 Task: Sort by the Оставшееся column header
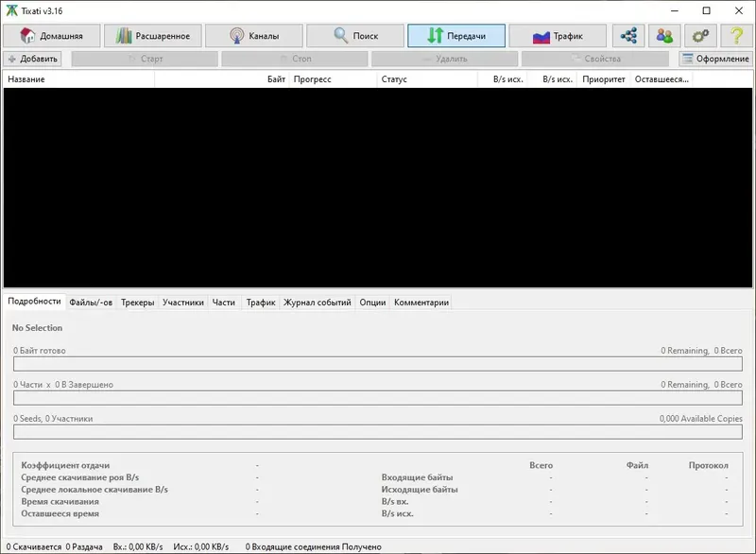click(x=661, y=79)
